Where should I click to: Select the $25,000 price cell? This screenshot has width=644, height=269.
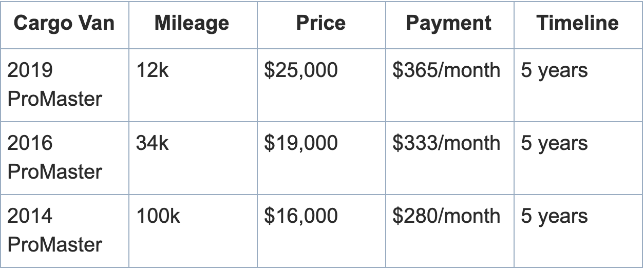click(301, 71)
